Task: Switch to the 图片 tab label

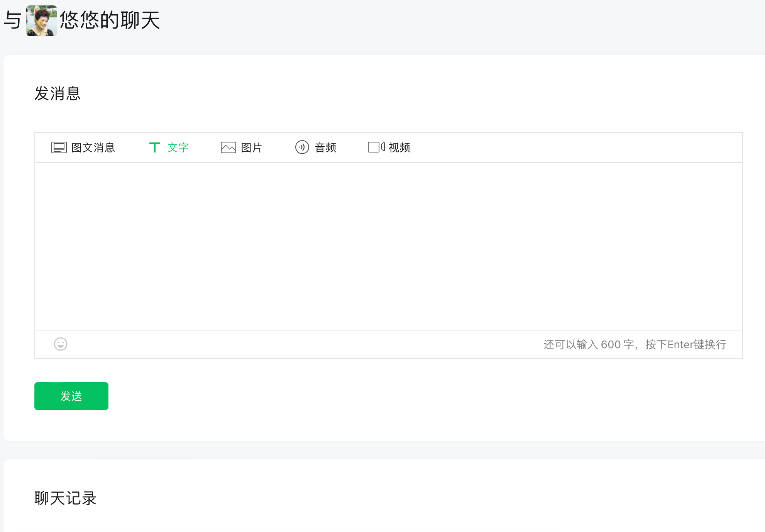Action: click(x=251, y=147)
